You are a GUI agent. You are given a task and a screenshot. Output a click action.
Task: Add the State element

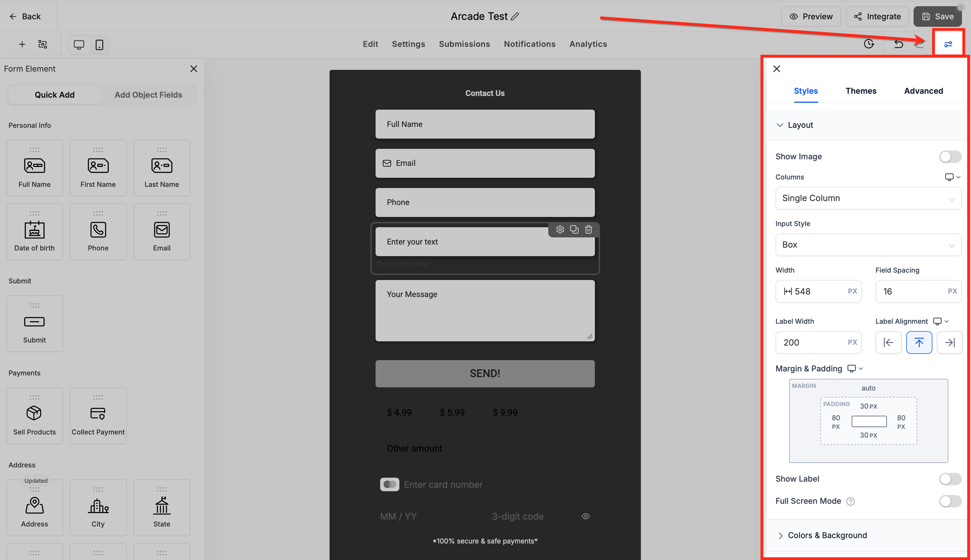pyautogui.click(x=162, y=508)
